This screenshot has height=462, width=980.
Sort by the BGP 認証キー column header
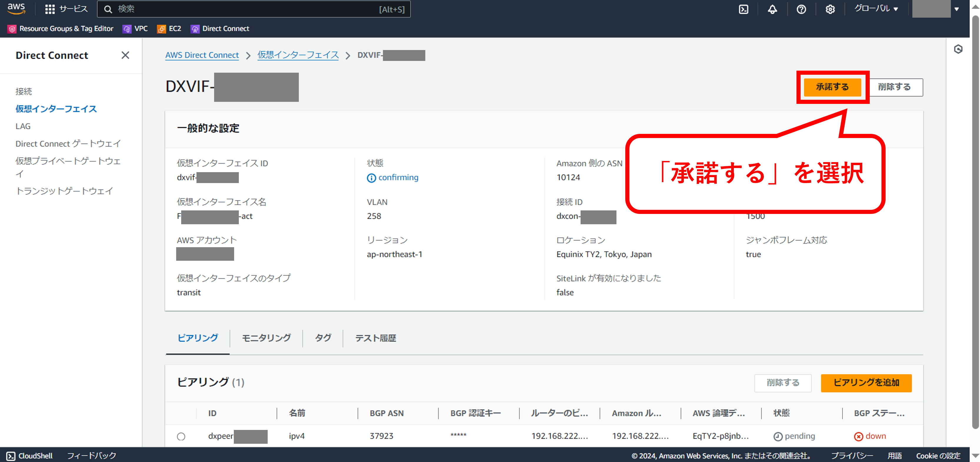pyautogui.click(x=476, y=413)
